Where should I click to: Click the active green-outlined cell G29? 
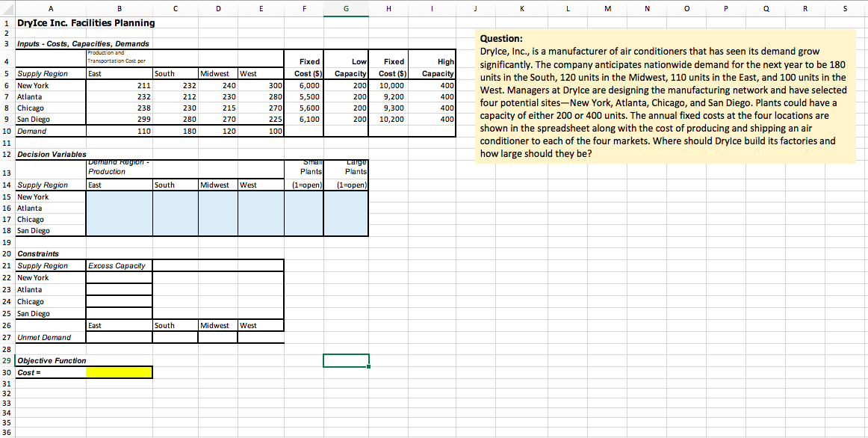pos(347,360)
